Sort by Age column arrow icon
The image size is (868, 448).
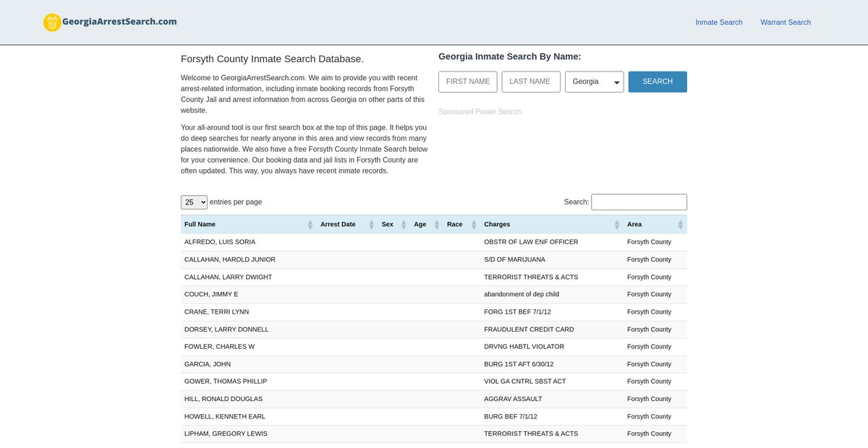coord(437,225)
